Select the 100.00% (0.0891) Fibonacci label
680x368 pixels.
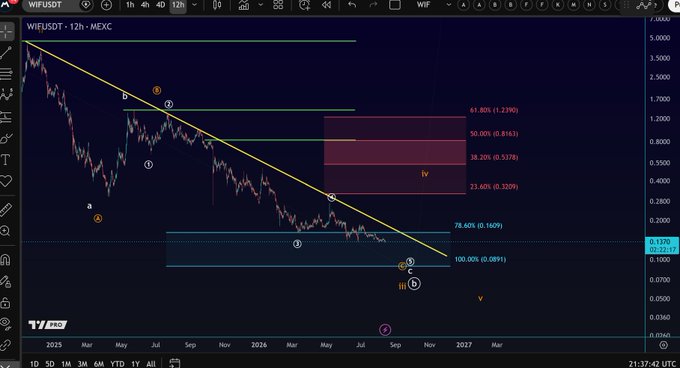pyautogui.click(x=480, y=259)
